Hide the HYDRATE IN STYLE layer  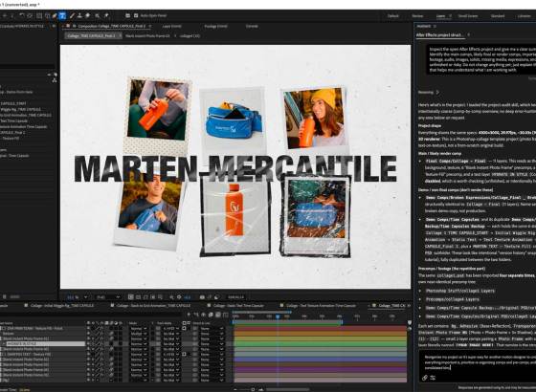point(88,344)
